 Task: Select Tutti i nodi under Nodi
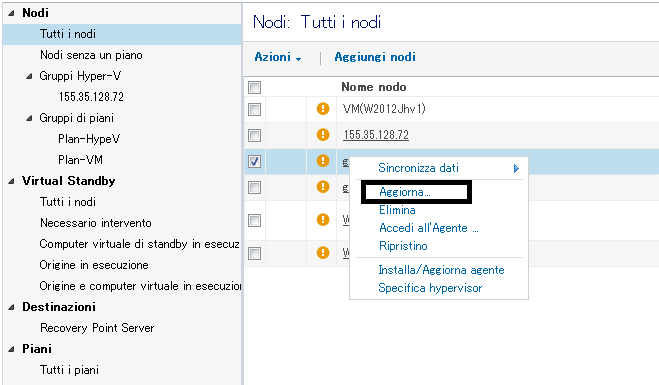tap(68, 34)
